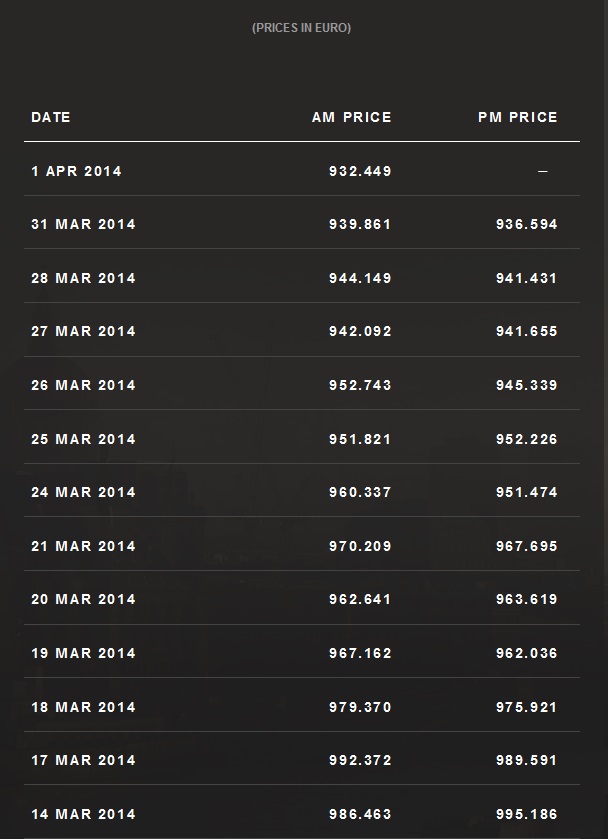This screenshot has height=839, width=608.
Task: Select the 20 MAR 2014 date
Action: 83,599
